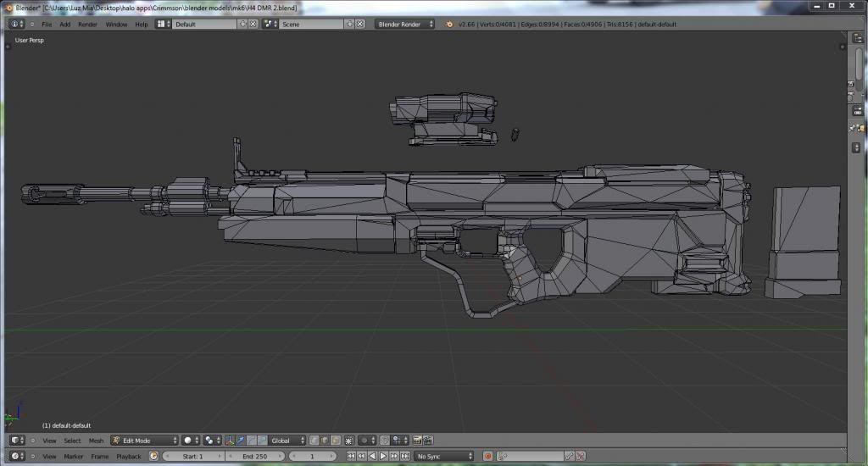Jump to the first frame
The image size is (868, 466).
[351, 456]
